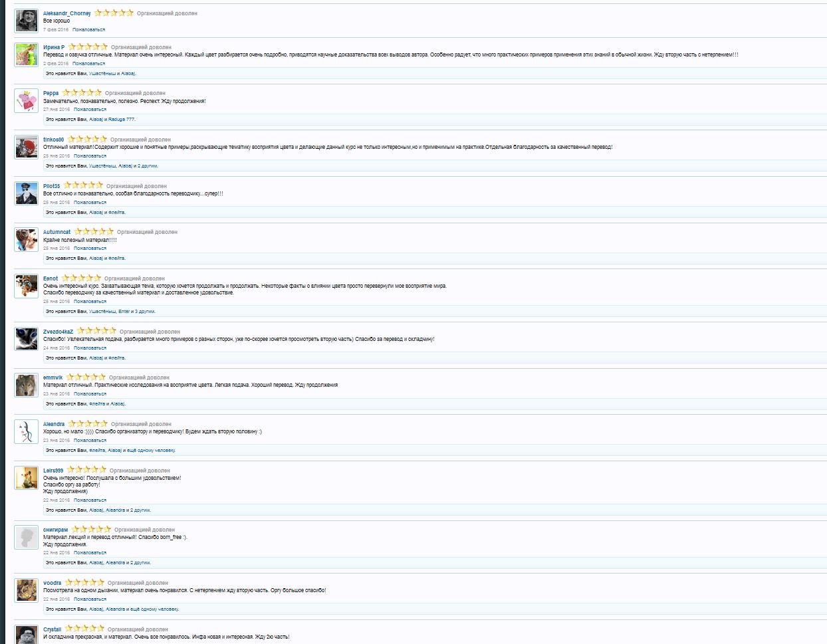Click Aleksandr_Chorney's avatar photo
Image resolution: width=827 pixels, height=644 pixels.
pos(27,21)
